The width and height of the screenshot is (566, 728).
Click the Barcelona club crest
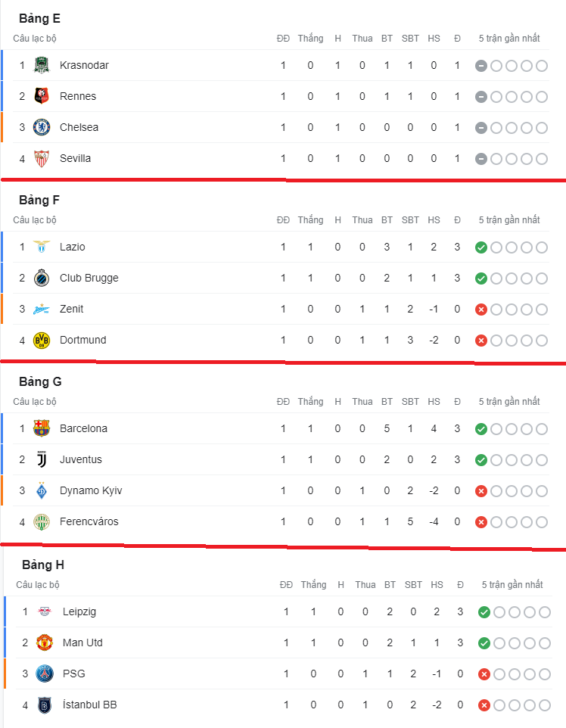42,428
